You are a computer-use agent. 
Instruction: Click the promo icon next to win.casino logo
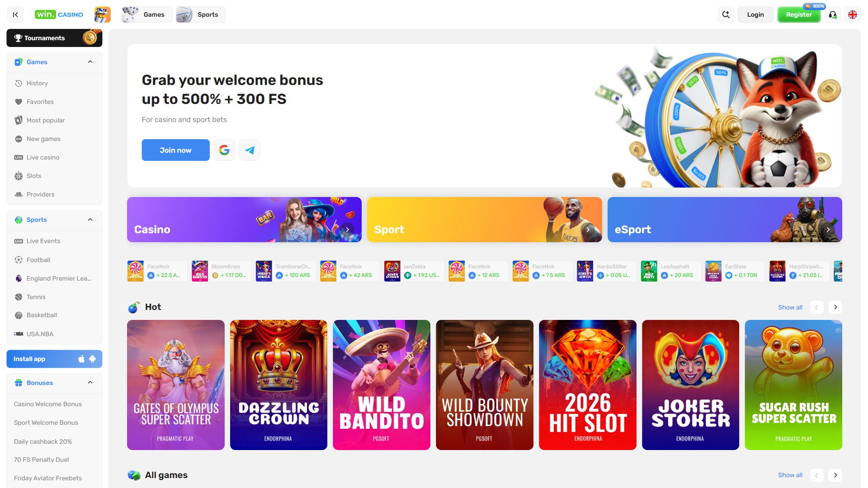[102, 14]
